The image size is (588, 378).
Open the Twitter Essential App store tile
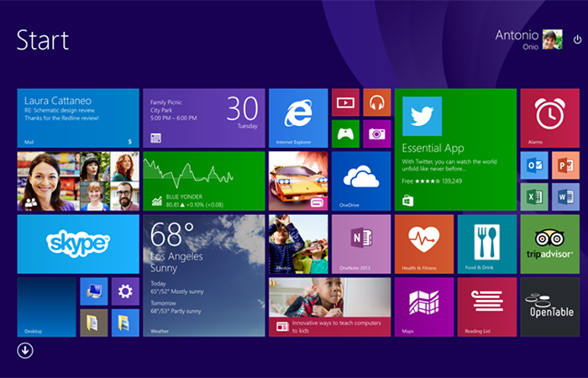click(455, 150)
